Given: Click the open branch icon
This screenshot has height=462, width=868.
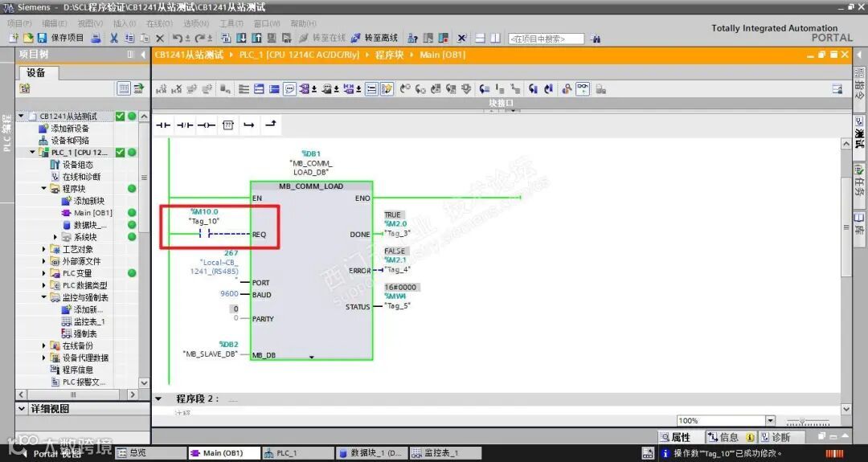Looking at the screenshot, I should 249,125.
